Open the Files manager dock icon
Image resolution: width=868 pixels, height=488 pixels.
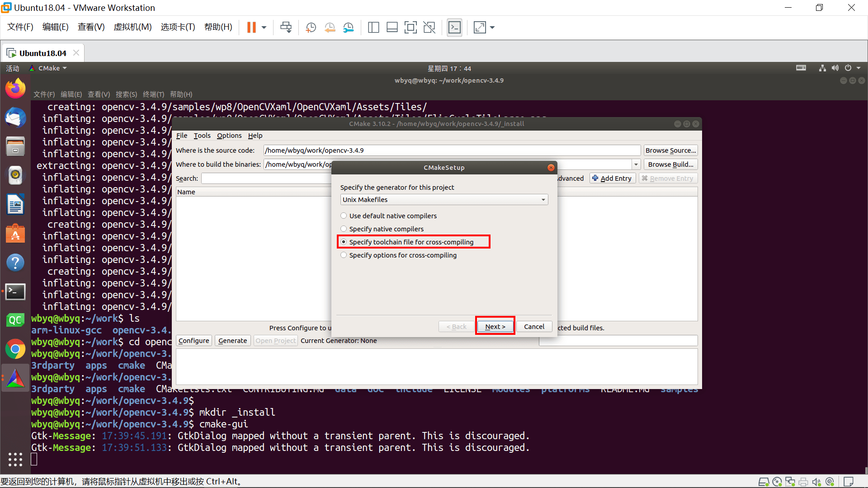click(15, 146)
